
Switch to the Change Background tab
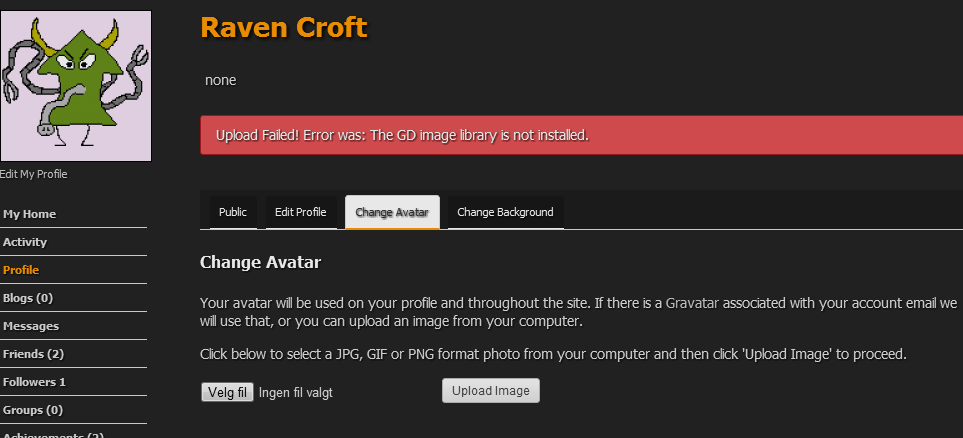point(505,212)
